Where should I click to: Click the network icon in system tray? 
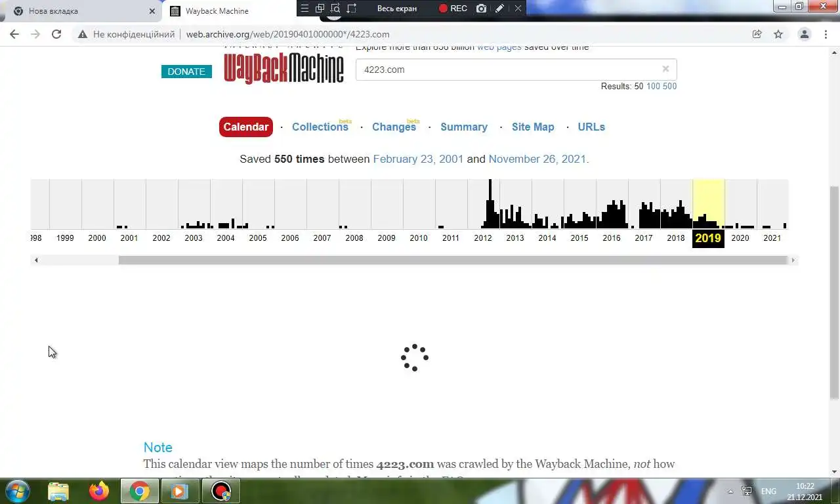tap(747, 491)
